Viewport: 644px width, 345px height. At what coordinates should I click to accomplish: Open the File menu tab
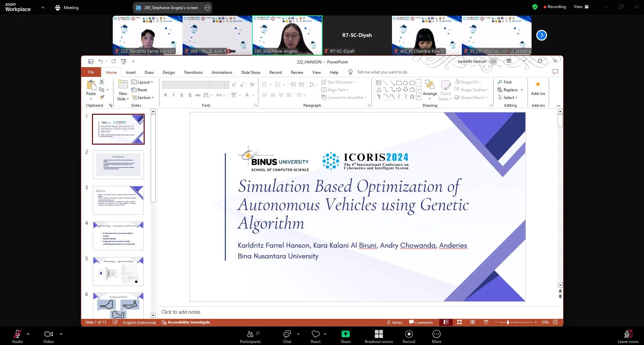pos(91,72)
